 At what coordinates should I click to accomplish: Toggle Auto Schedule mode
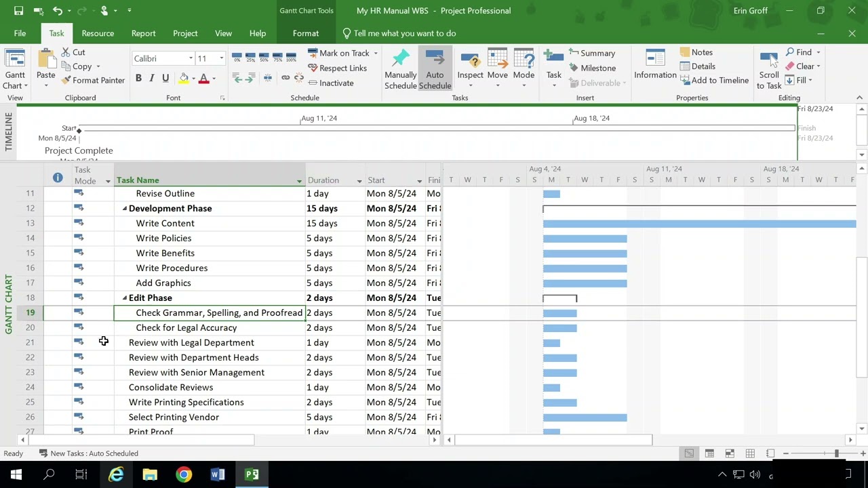(x=435, y=69)
